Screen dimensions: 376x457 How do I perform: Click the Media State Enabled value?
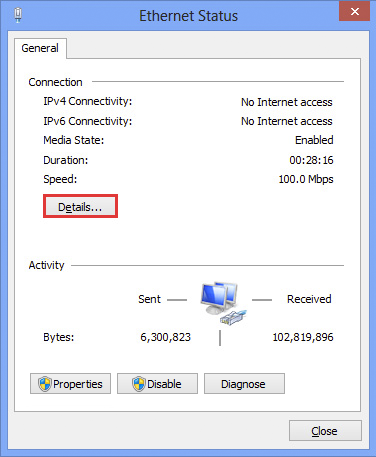click(x=314, y=140)
